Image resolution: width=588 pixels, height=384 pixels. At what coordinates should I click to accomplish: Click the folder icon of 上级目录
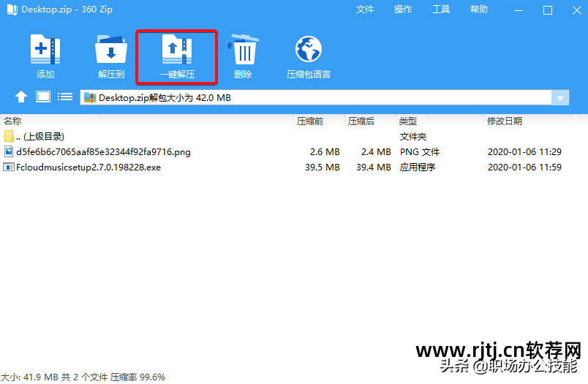9,136
